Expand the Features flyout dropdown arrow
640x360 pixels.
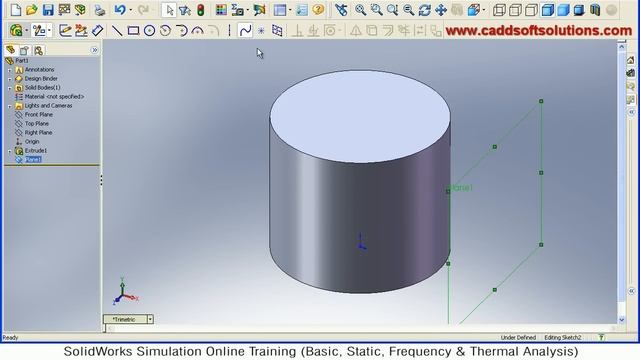tap(26, 30)
